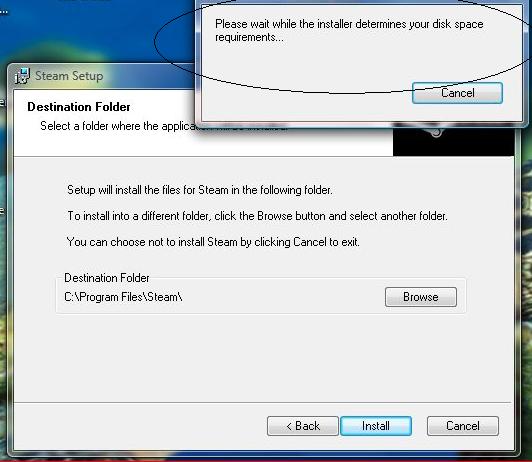Click 'Setup will install the files' text line
The width and height of the screenshot is (532, 462).
click(x=200, y=190)
